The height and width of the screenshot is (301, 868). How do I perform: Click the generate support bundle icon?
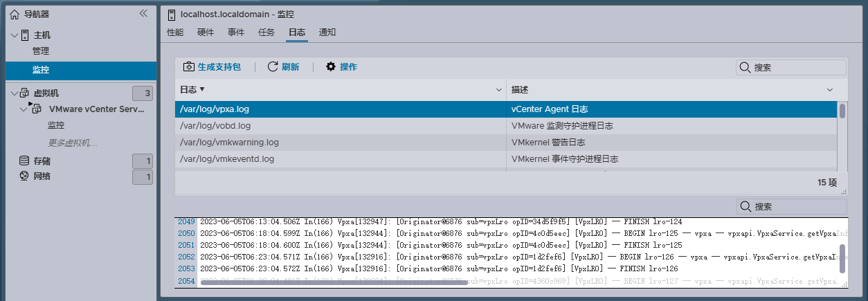(188, 67)
